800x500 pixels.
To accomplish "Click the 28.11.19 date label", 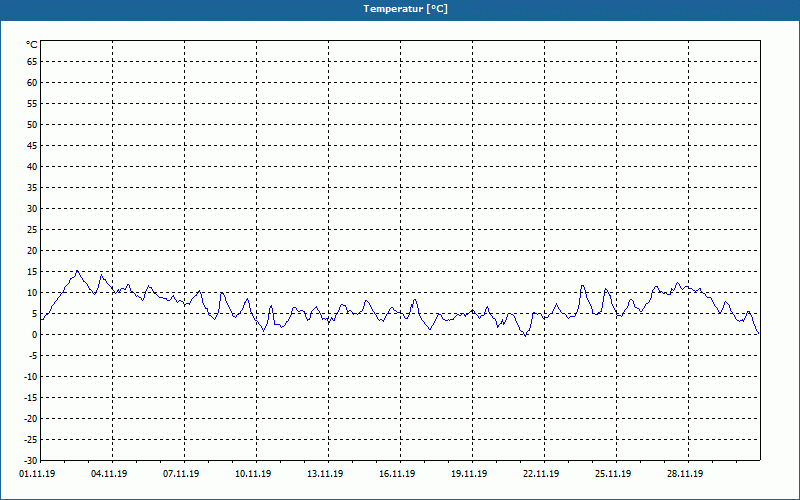I will pyautogui.click(x=685, y=473).
